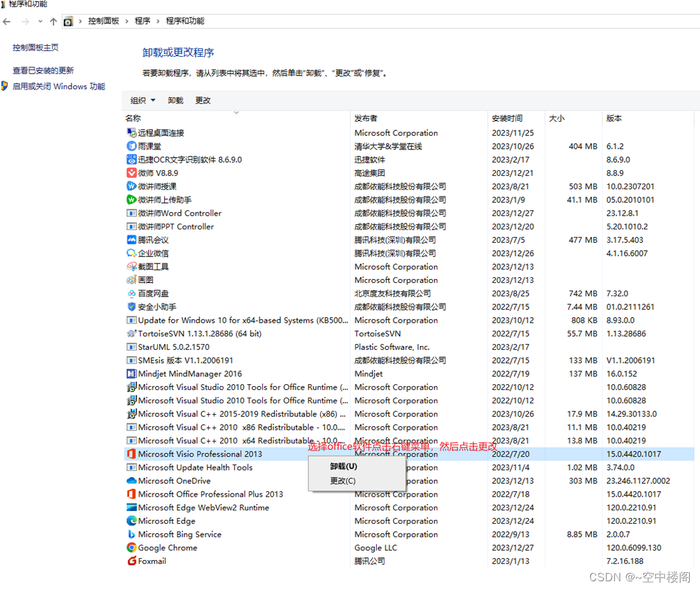Viewport: 700px width, 589px height.
Task: Click Microsoft Edge WebView2 Runtime icon
Action: 131,508
